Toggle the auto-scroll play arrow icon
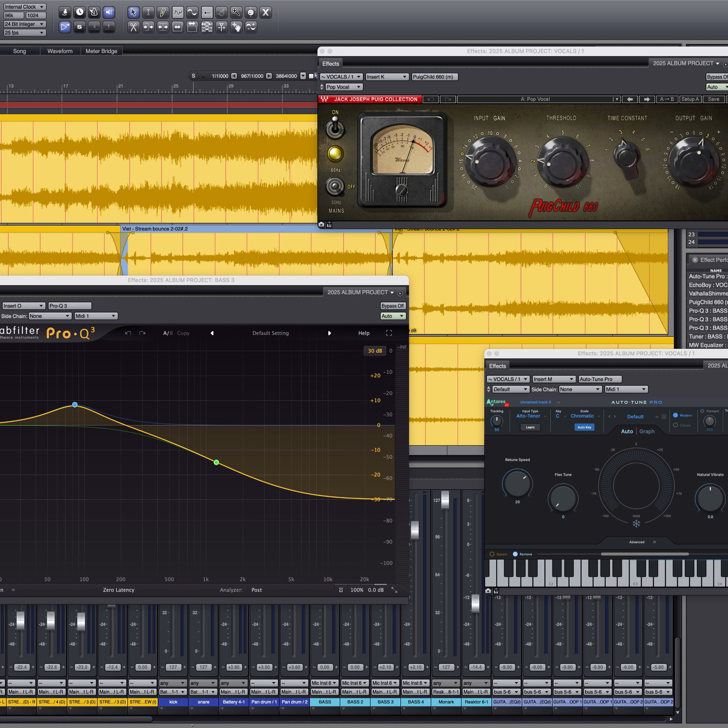The image size is (728, 728). click(x=65, y=27)
